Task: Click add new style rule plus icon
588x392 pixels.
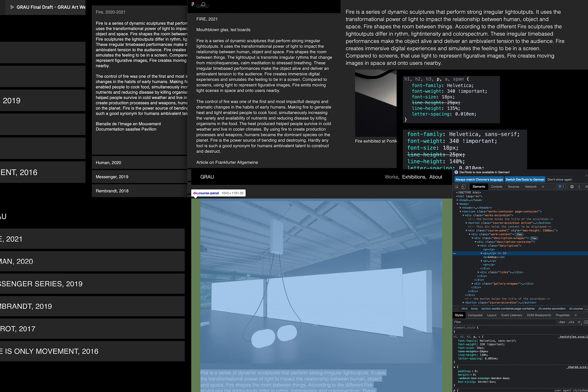Action: pos(579,322)
